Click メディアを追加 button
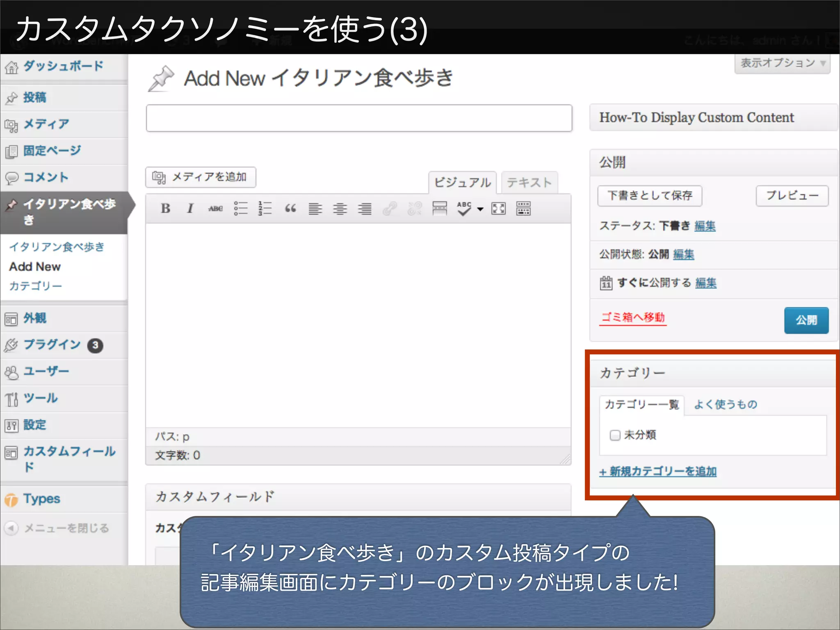 tap(201, 177)
